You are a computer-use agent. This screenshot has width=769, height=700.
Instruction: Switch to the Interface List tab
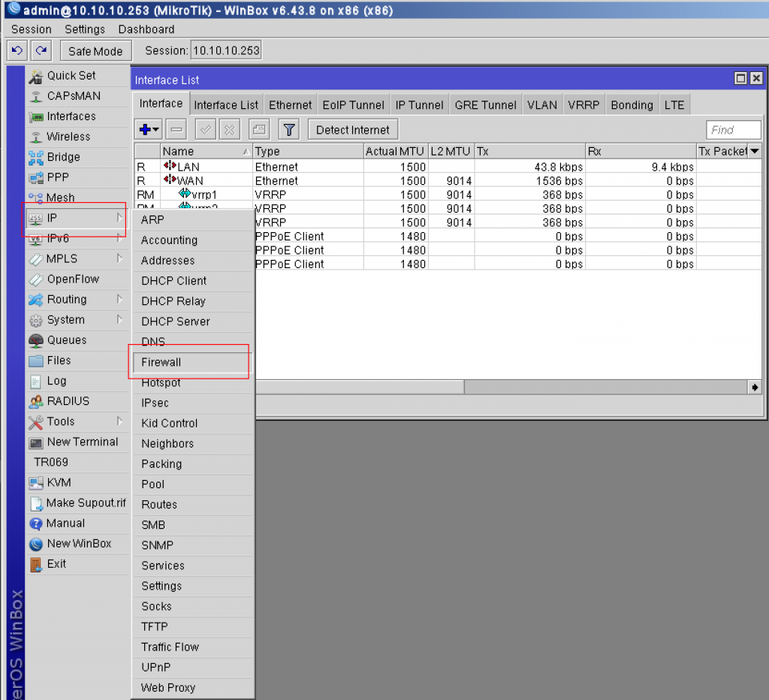coord(226,105)
